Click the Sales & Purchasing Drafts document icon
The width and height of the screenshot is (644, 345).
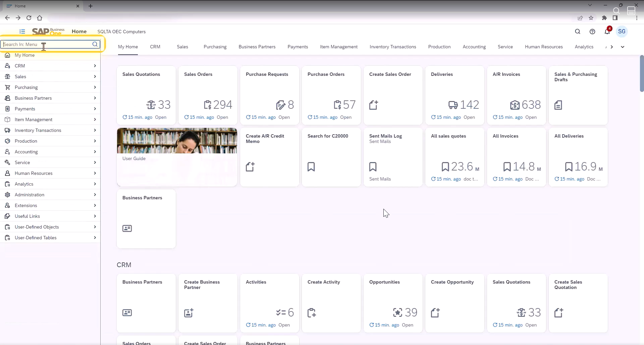pyautogui.click(x=558, y=105)
